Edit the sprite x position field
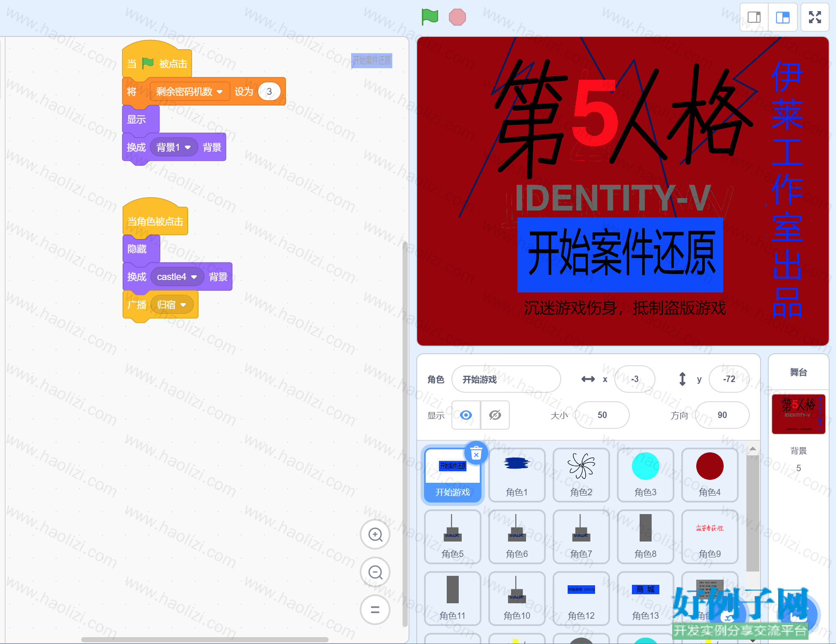836x644 pixels. coord(635,379)
